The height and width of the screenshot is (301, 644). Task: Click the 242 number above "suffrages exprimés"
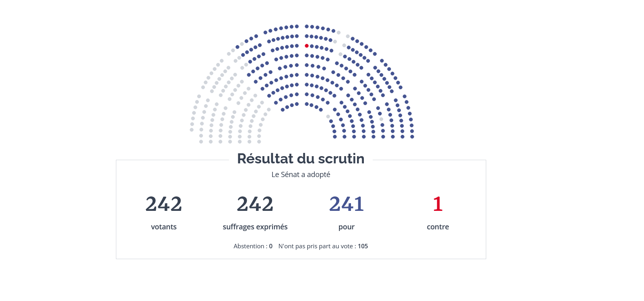(x=255, y=204)
